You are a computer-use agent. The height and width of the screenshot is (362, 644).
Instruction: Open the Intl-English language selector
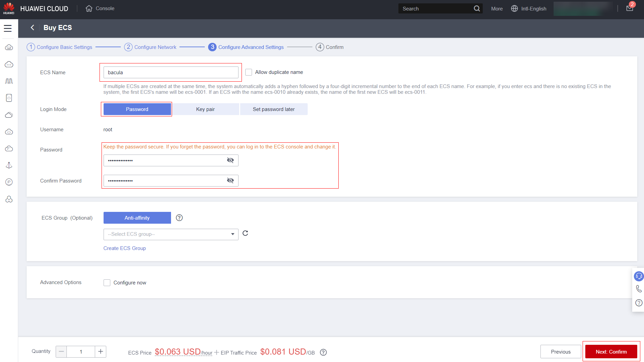[x=529, y=9]
